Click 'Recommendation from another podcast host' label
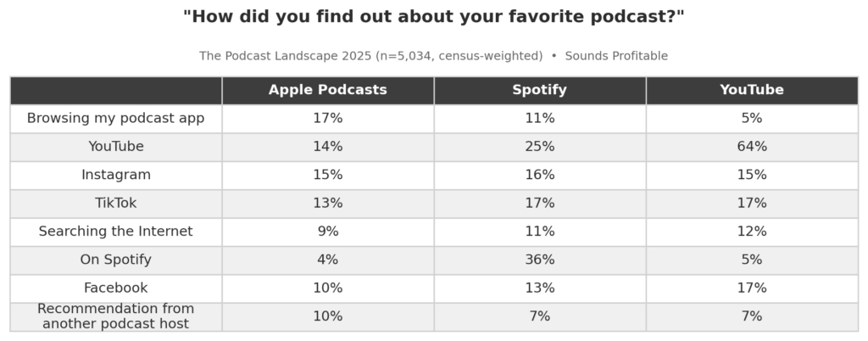The width and height of the screenshot is (868, 341). pos(115,316)
